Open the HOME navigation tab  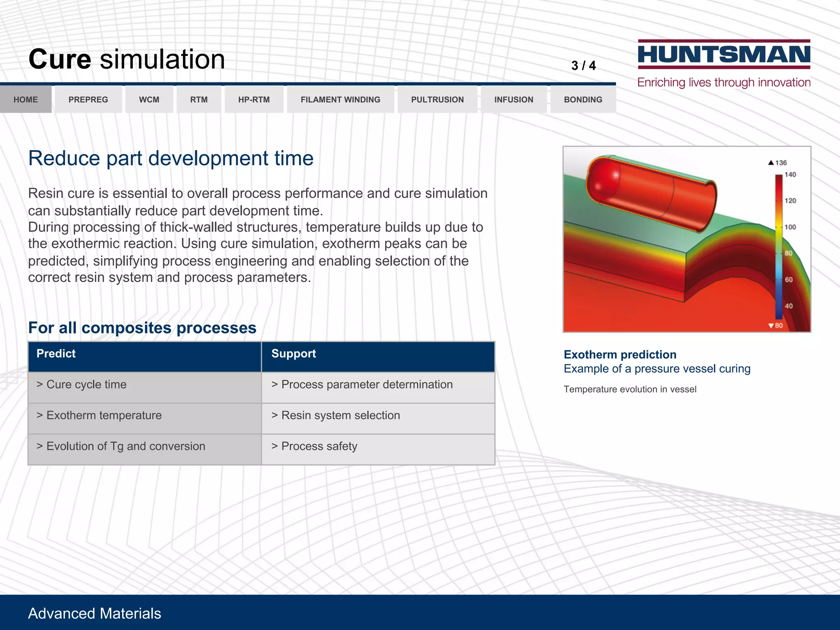25,100
